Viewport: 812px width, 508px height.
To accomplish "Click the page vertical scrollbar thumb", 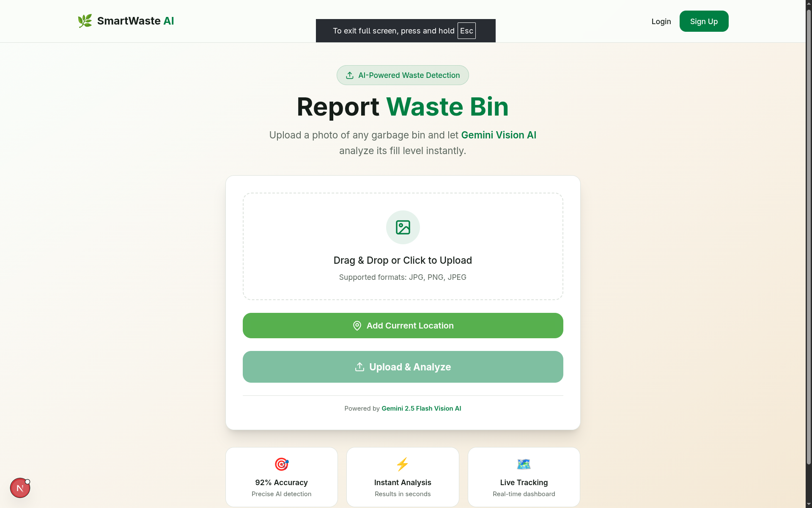I will [809, 237].
